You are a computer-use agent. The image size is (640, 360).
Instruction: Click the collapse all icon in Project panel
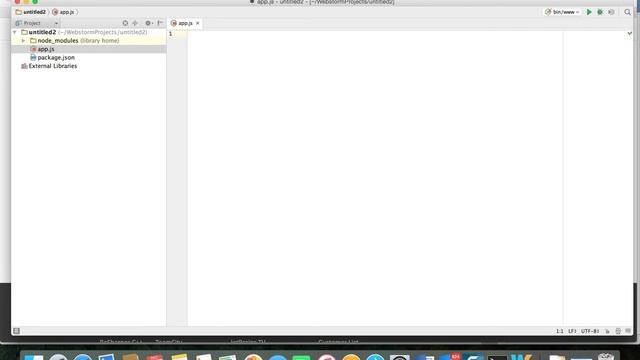click(135, 23)
